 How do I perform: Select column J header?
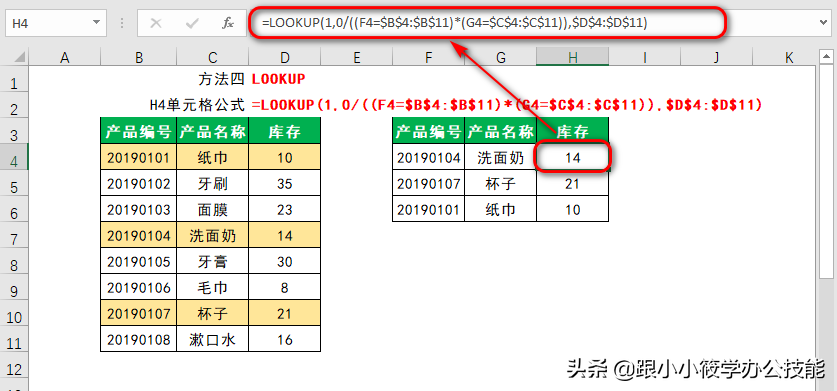coord(716,57)
